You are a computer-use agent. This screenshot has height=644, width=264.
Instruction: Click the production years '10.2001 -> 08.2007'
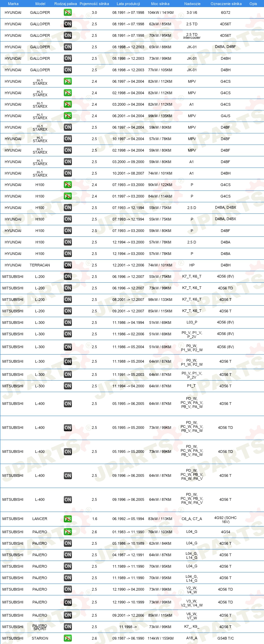pyautogui.click(x=128, y=173)
